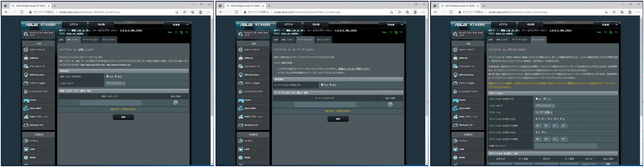Open Collections in the URL Filter browser toolbar
This screenshot has height=167, width=644.
[x=193, y=12]
